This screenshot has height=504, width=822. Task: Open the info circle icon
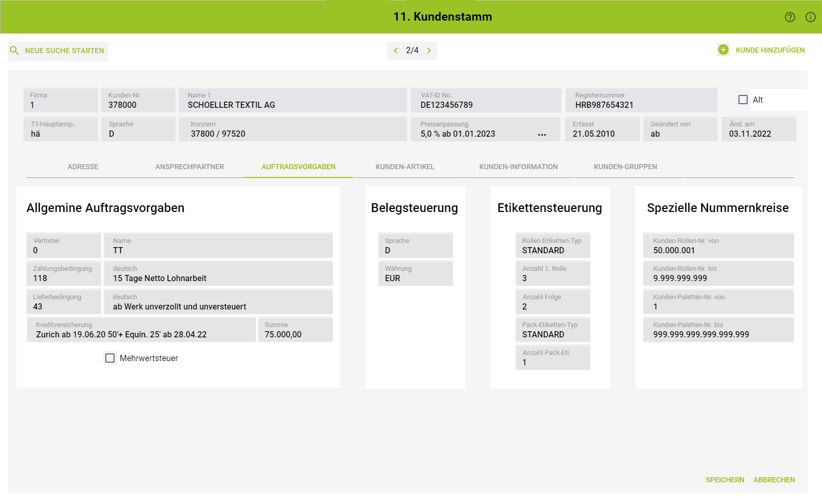tap(810, 17)
